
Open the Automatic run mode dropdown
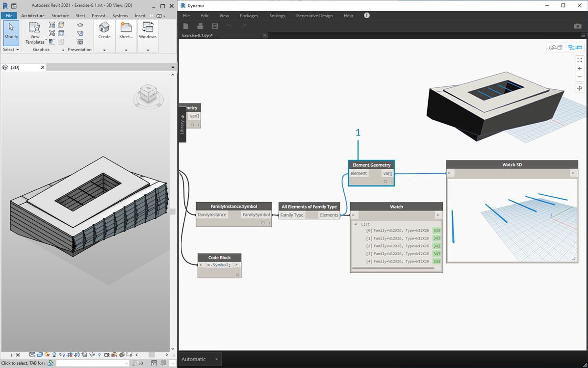216,359
